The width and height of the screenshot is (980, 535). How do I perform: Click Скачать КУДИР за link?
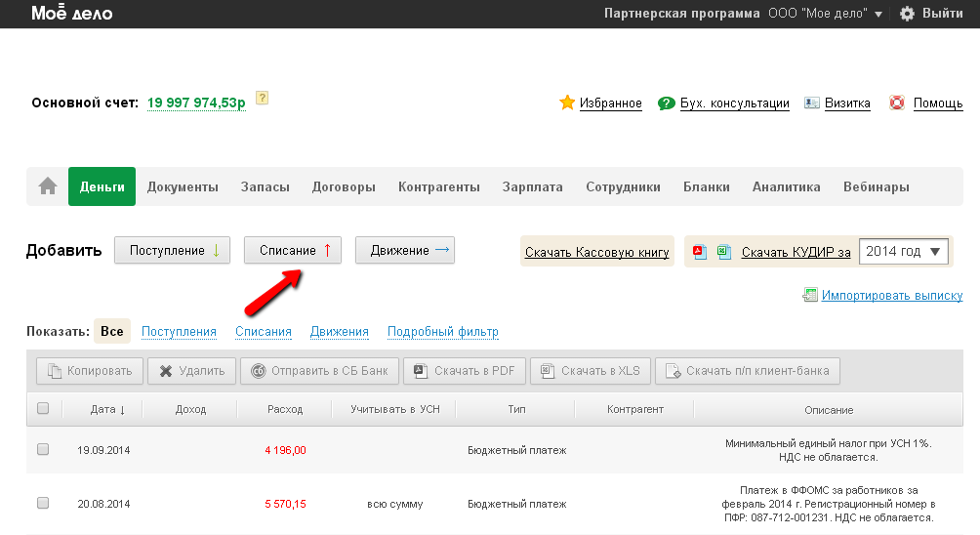(x=796, y=252)
